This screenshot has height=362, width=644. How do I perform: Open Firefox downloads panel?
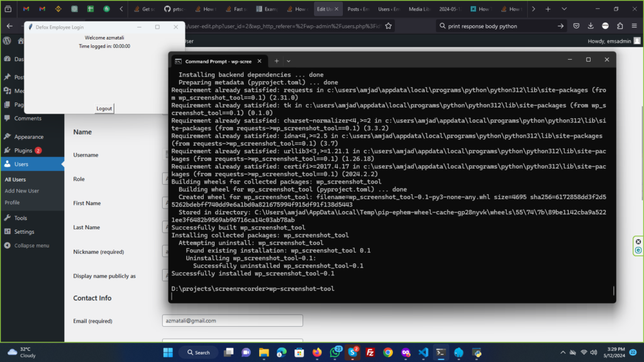pos(591,26)
